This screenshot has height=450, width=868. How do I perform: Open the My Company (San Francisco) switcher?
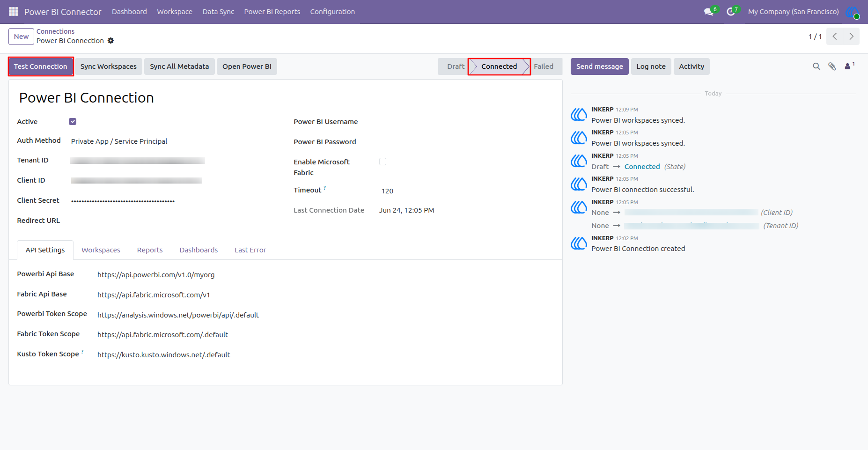793,12
